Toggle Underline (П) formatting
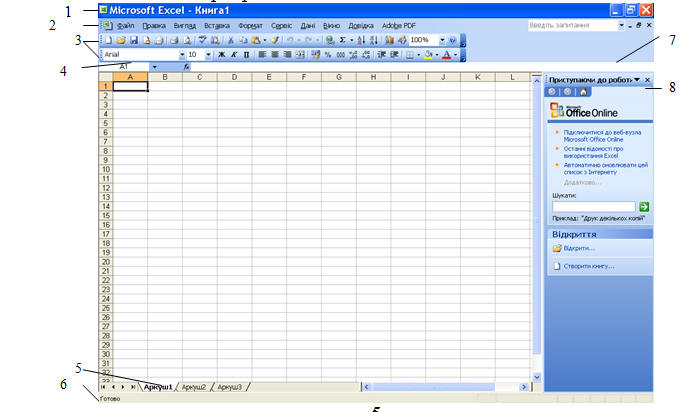The image size is (700, 412). pos(246,54)
